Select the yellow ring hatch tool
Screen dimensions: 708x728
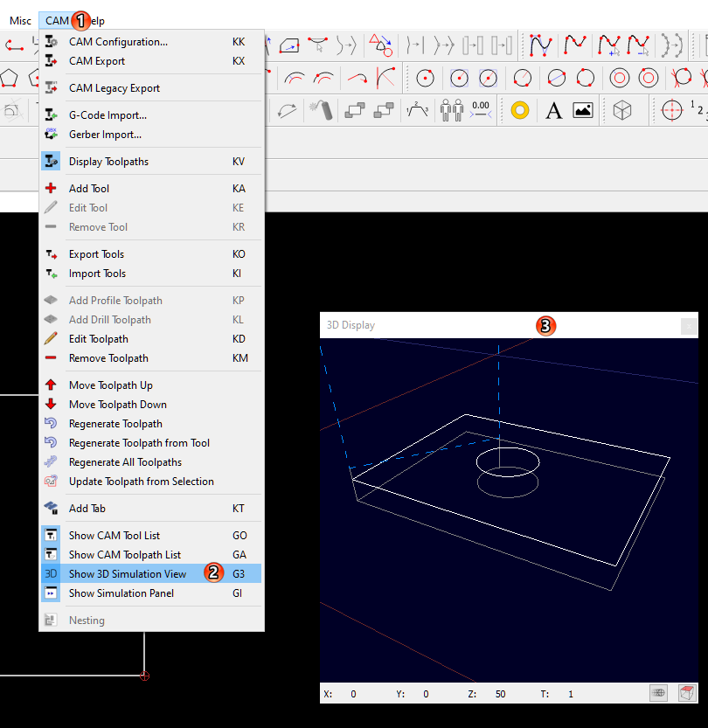tap(520, 110)
